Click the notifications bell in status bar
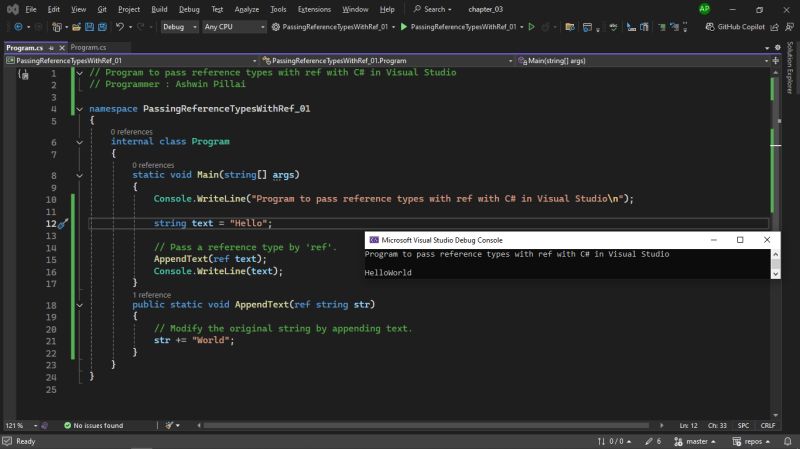800x449 pixels. (788, 441)
